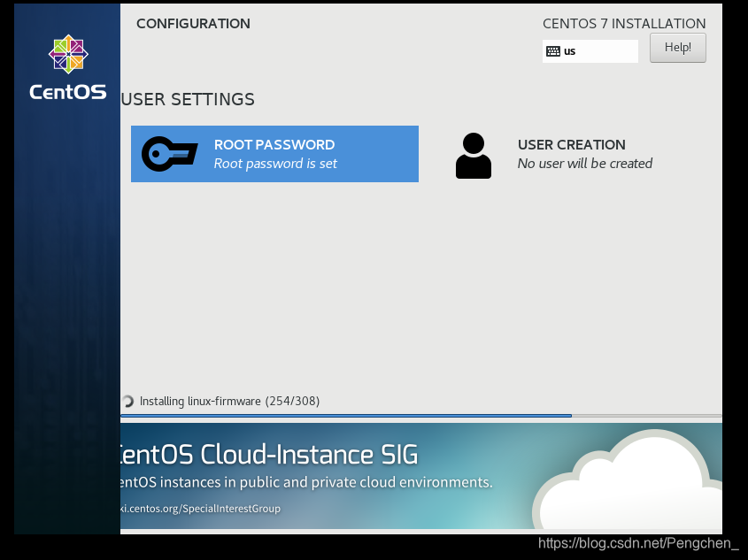The image size is (748, 560).
Task: Open the Root Password settings tile
Action: (274, 154)
